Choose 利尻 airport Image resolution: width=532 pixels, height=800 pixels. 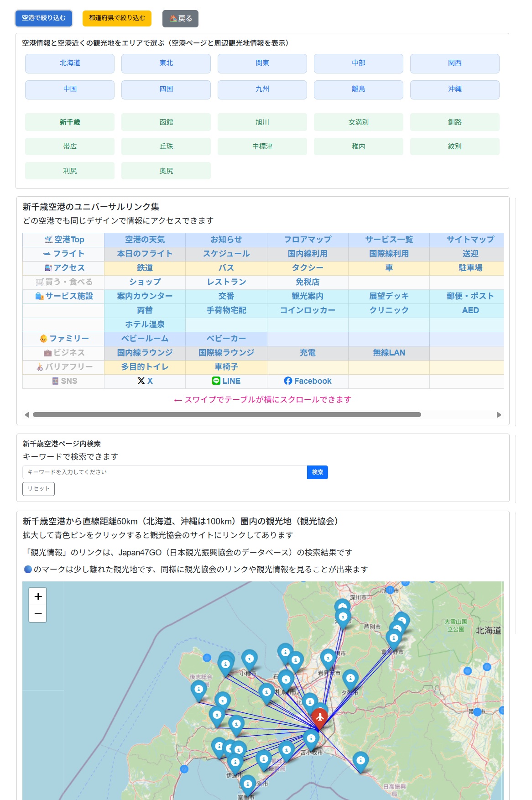point(70,171)
